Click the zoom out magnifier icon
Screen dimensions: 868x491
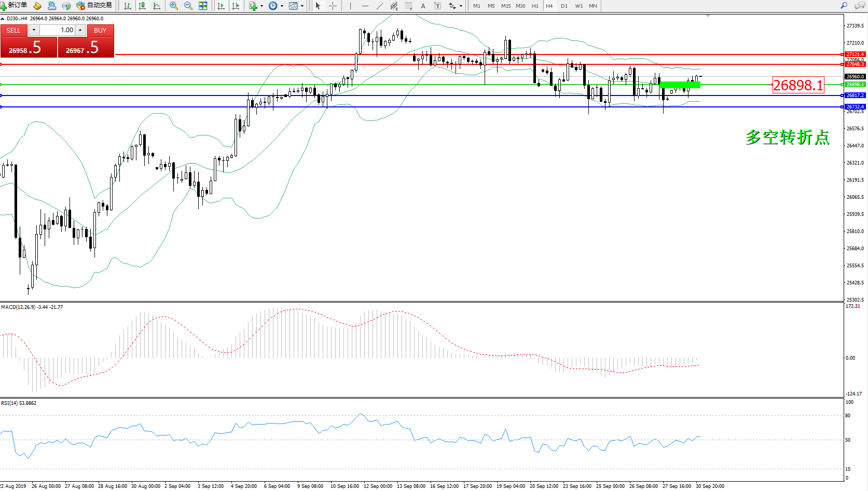[x=188, y=6]
